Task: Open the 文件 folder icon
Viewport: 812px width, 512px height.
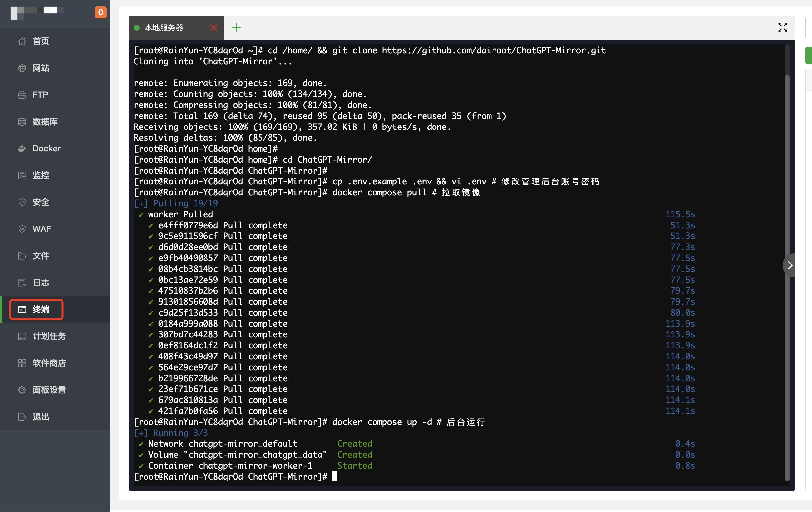Action: (x=22, y=256)
